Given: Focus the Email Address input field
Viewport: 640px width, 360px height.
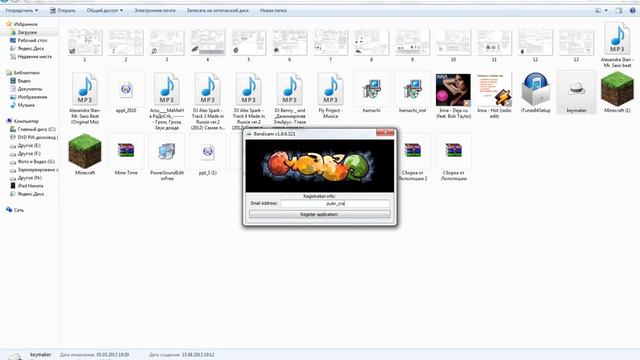Looking at the screenshot, I should 335,203.
